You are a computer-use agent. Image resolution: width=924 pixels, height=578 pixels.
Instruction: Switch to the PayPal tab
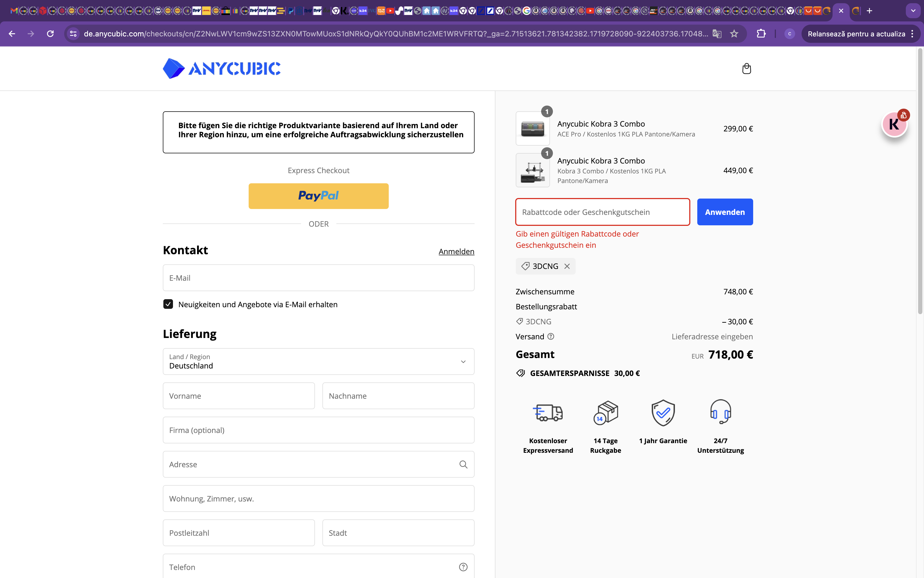click(x=291, y=11)
